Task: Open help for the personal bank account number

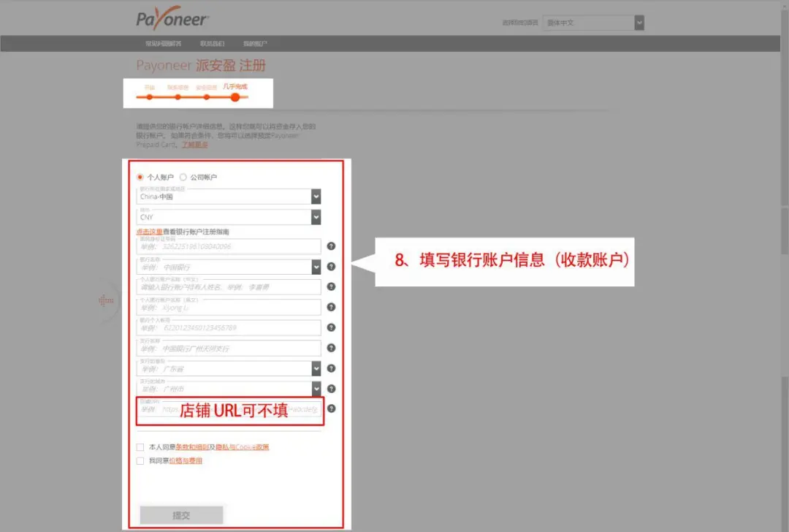Action: [331, 328]
